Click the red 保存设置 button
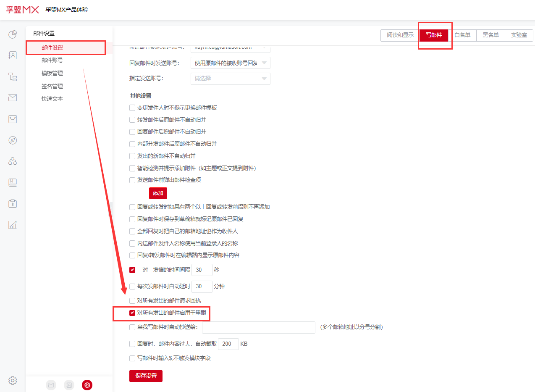535x392 pixels. [146, 376]
